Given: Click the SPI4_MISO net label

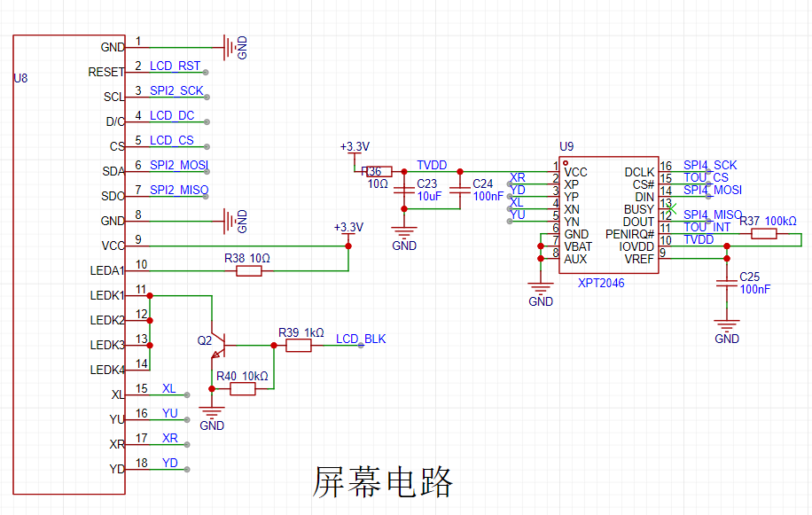Looking at the screenshot, I should pyautogui.click(x=713, y=215).
